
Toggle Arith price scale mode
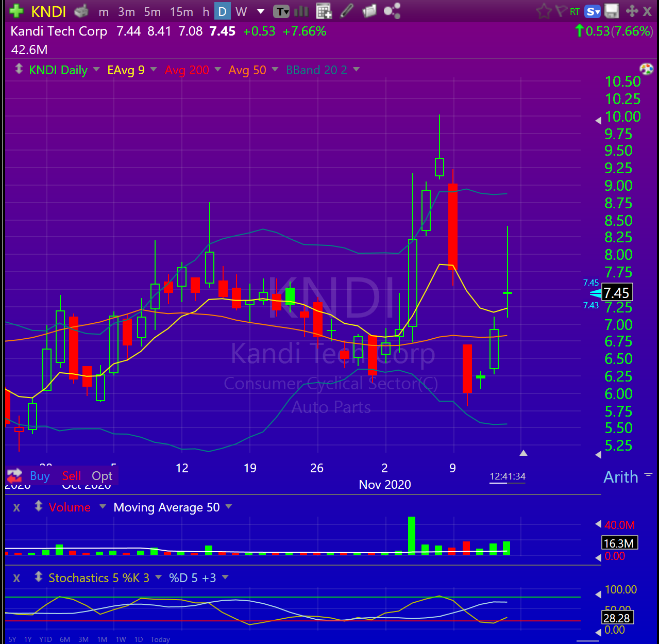click(621, 477)
